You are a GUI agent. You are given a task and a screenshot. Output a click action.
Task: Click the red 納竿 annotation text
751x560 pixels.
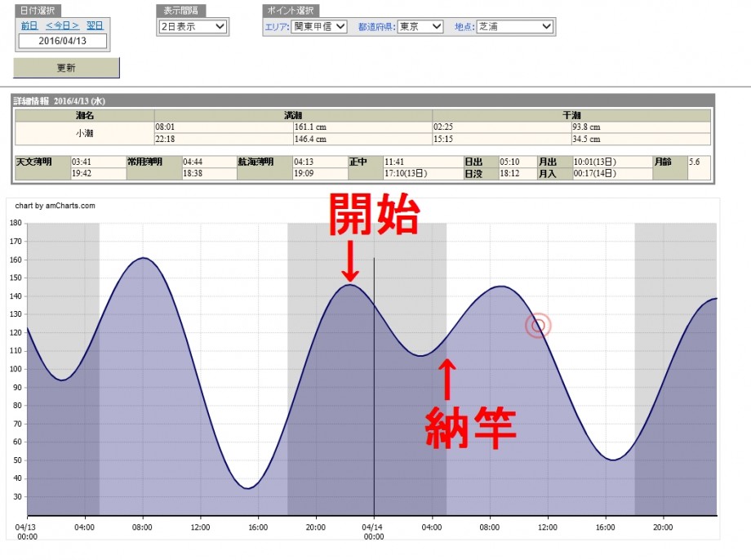coord(470,427)
